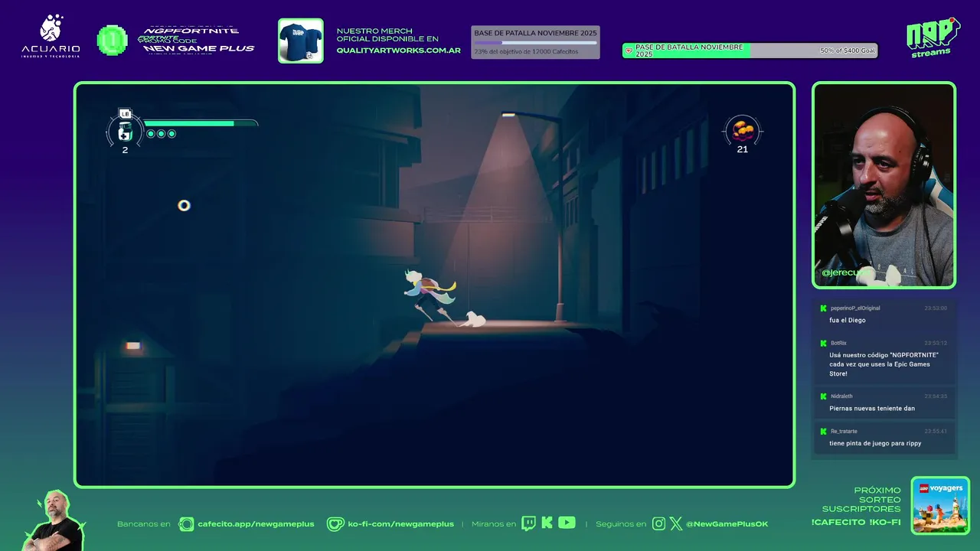Viewport: 980px width, 551px height.
Task: Open the LEGO Voyagers giveaway thumbnail
Action: 940,505
